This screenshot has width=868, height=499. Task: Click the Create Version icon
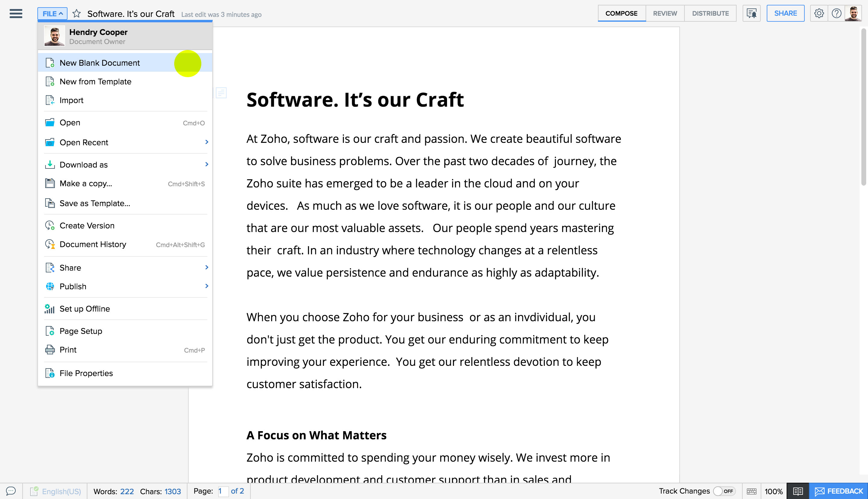tap(50, 225)
